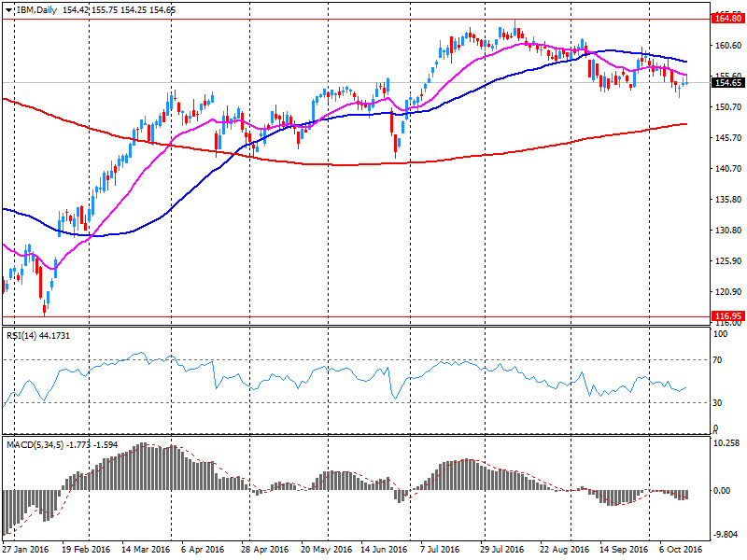747x560 pixels.
Task: Click the 160.60 price axis label
Action: 728,45
